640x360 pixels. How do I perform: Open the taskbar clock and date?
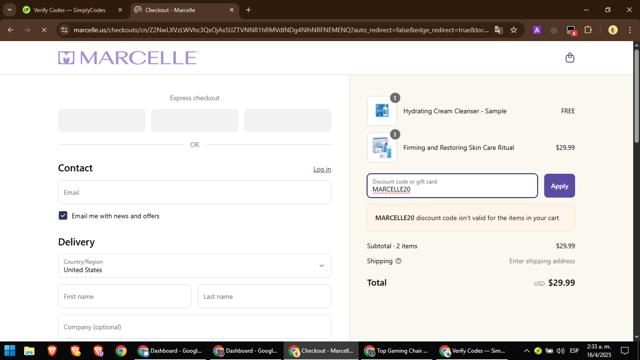point(599,351)
